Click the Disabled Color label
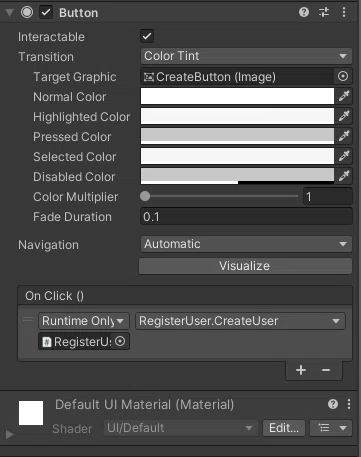 pyautogui.click(x=74, y=177)
